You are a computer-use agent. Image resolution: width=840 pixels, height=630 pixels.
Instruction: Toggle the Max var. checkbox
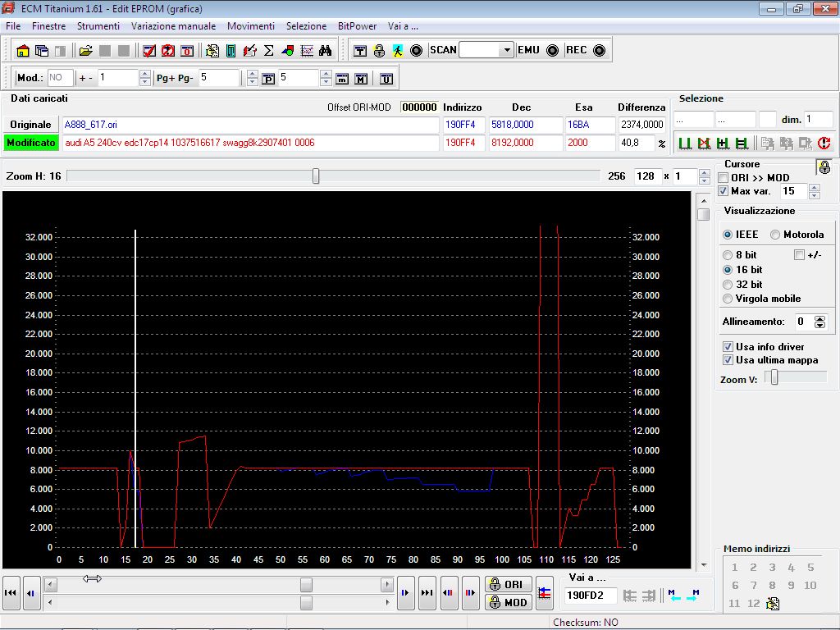[724, 191]
